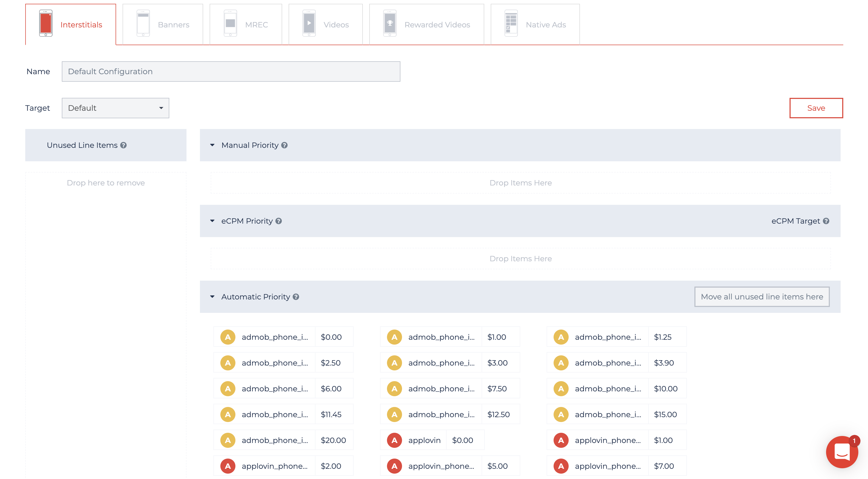This screenshot has height=479, width=868.
Task: Switch to the Banners tab
Action: coord(163,25)
